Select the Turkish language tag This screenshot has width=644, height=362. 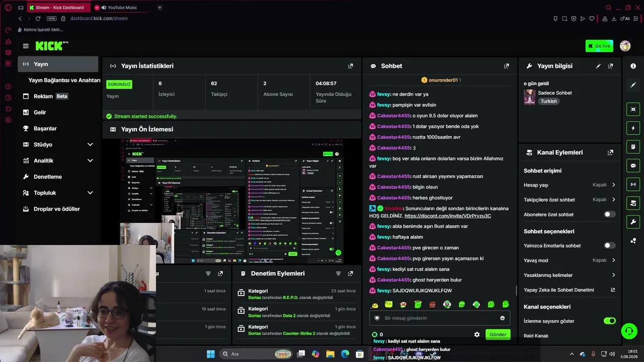pyautogui.click(x=549, y=101)
